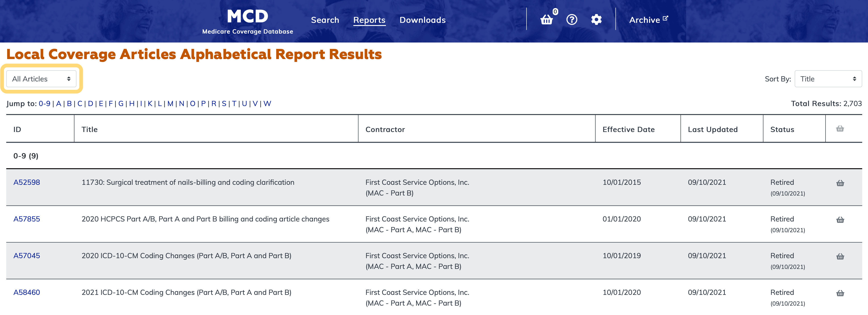Open the Reports menu

(x=369, y=20)
